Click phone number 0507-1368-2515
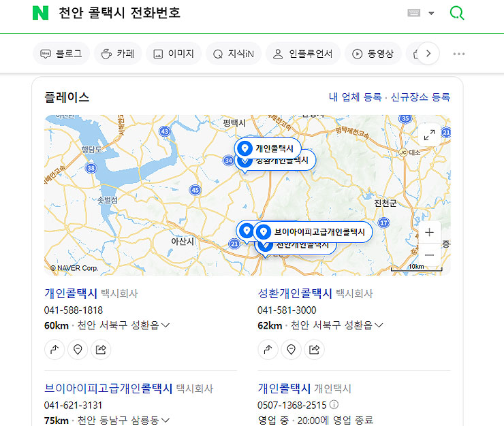This screenshot has width=504, height=426. 292,405
